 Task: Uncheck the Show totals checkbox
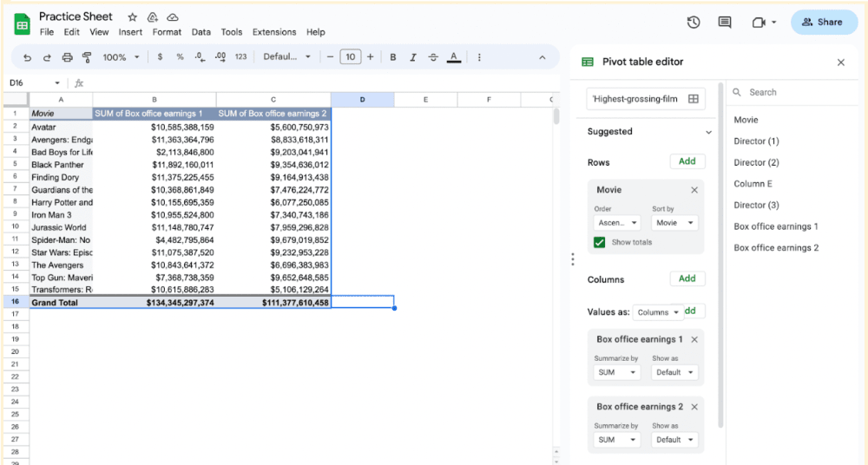599,242
